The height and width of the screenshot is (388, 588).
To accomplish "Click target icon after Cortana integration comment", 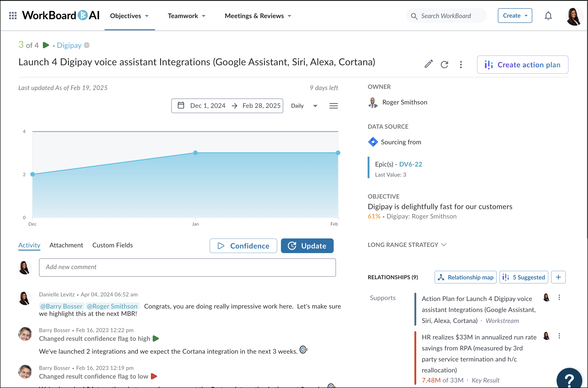I will pos(303,350).
